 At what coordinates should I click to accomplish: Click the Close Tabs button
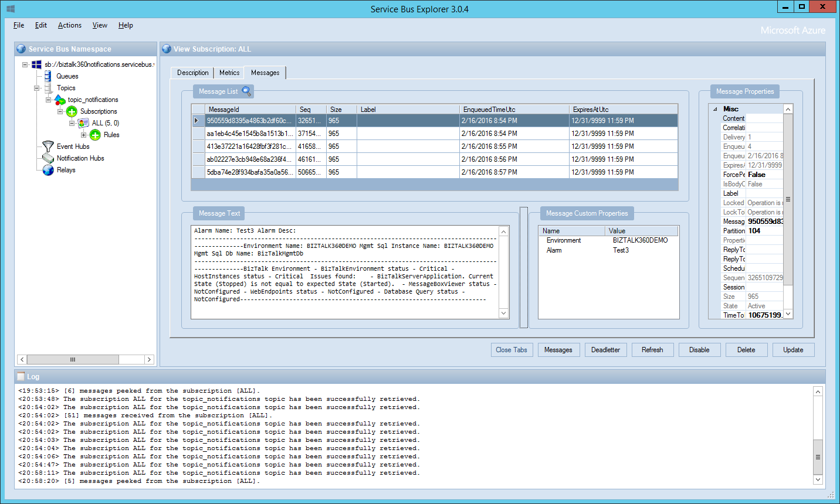pyautogui.click(x=512, y=350)
